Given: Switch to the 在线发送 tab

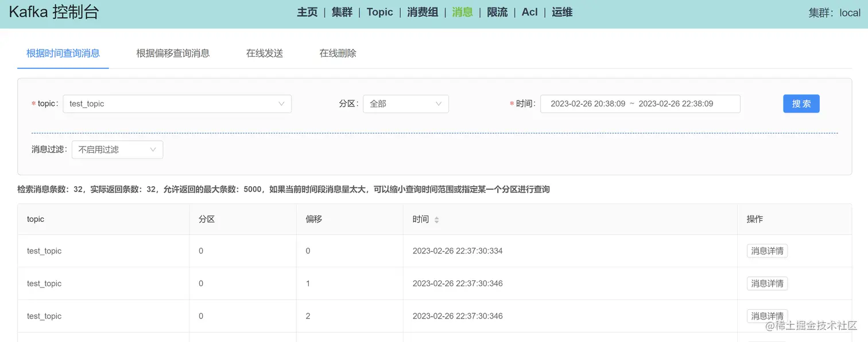Looking at the screenshot, I should point(265,53).
